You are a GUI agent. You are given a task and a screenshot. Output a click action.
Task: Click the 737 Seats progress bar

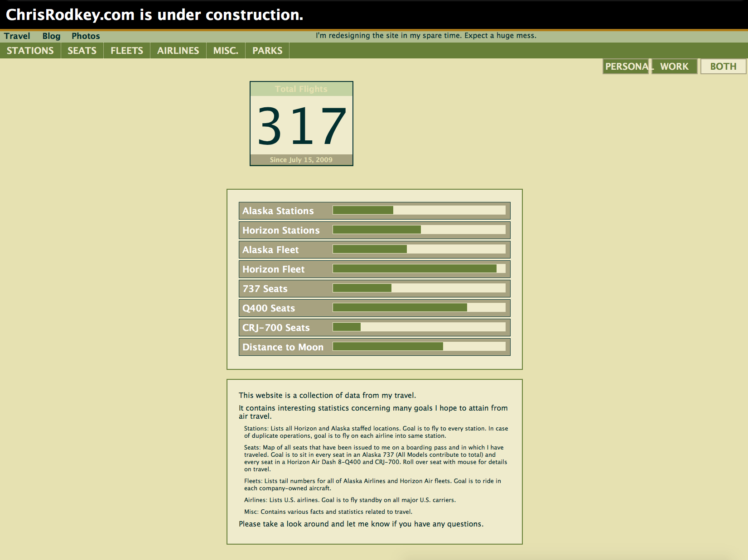tap(419, 288)
